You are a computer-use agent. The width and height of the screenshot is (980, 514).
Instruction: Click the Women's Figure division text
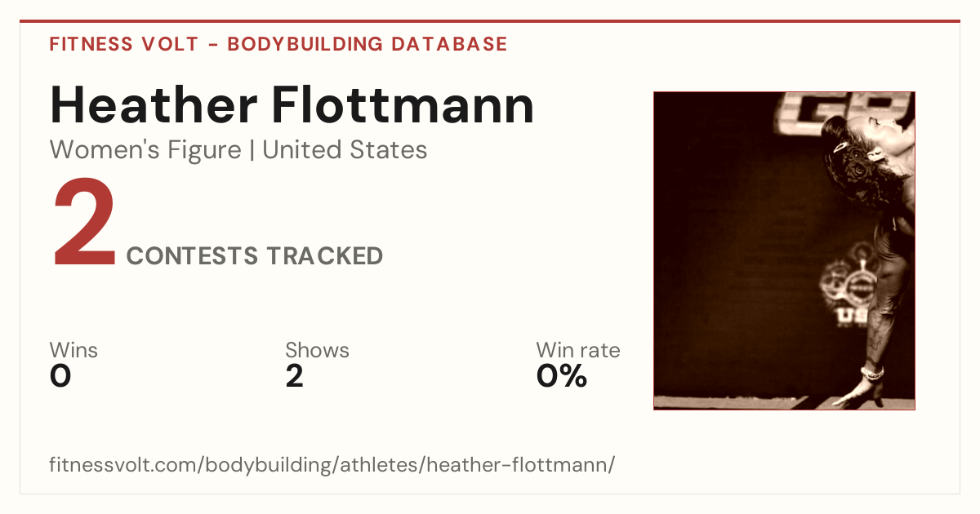(145, 150)
